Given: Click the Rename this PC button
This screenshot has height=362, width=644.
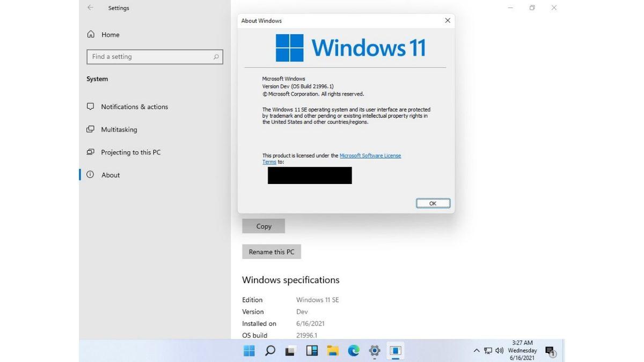Looking at the screenshot, I should pyautogui.click(x=271, y=252).
